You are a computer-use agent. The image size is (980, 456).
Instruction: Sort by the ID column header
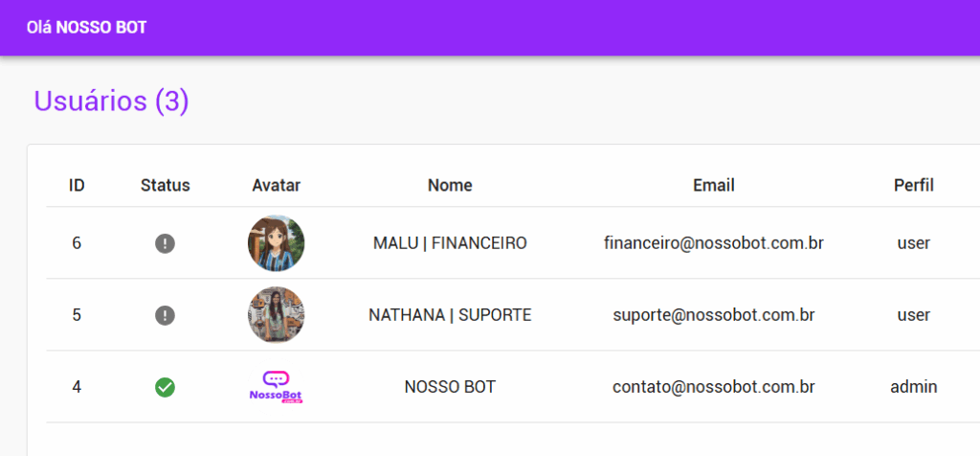(x=77, y=185)
